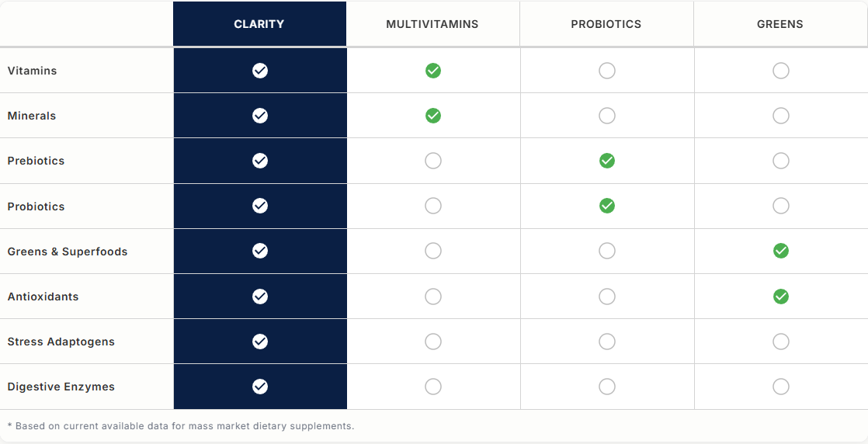Click green check under Greens for Greens & Superfoods

point(780,251)
